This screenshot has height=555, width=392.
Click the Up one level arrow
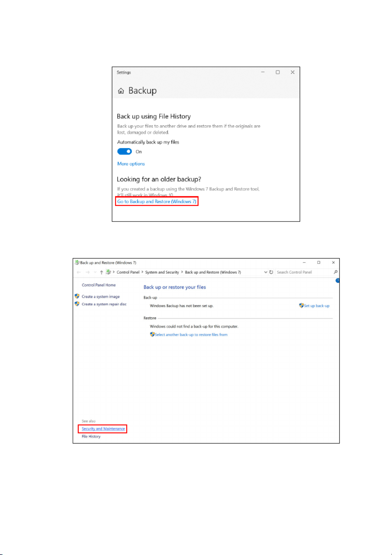[x=102, y=272]
